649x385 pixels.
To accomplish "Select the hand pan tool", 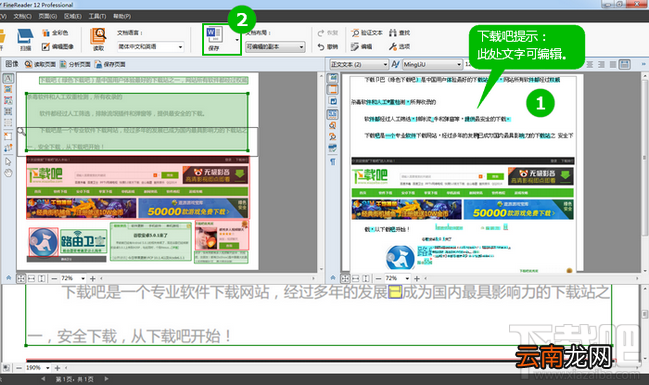I will pyautogui.click(x=8, y=173).
